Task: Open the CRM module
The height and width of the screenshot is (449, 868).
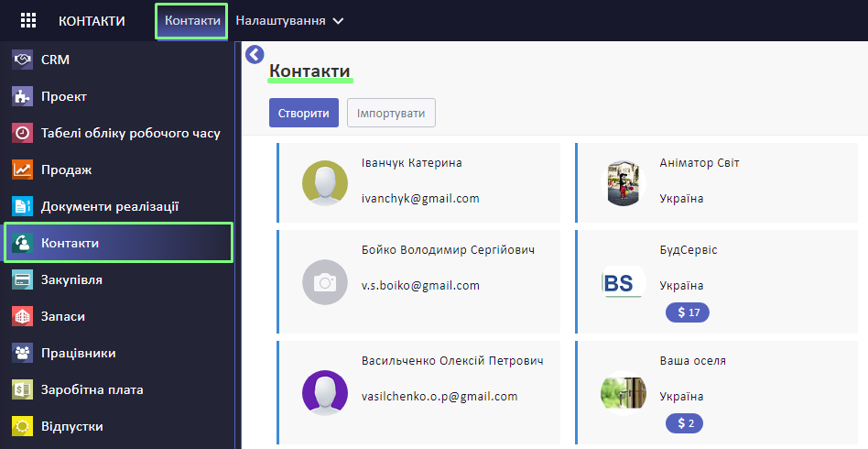Action: coord(55,60)
